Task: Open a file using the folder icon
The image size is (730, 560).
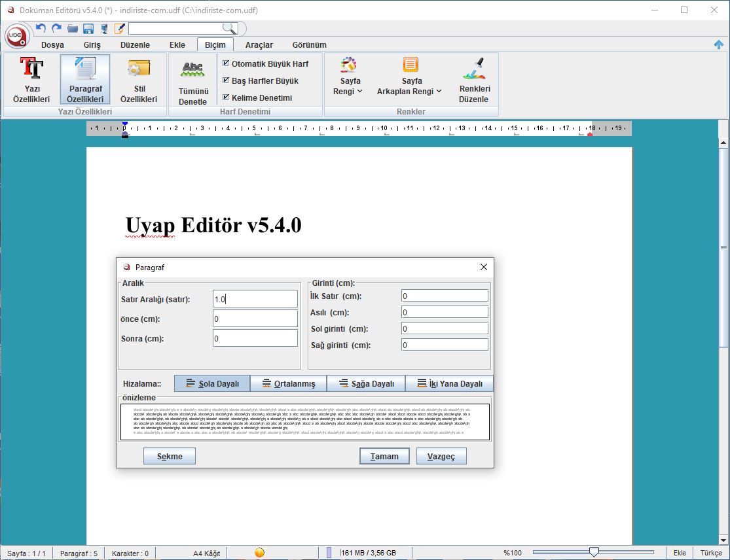Action: (x=72, y=29)
